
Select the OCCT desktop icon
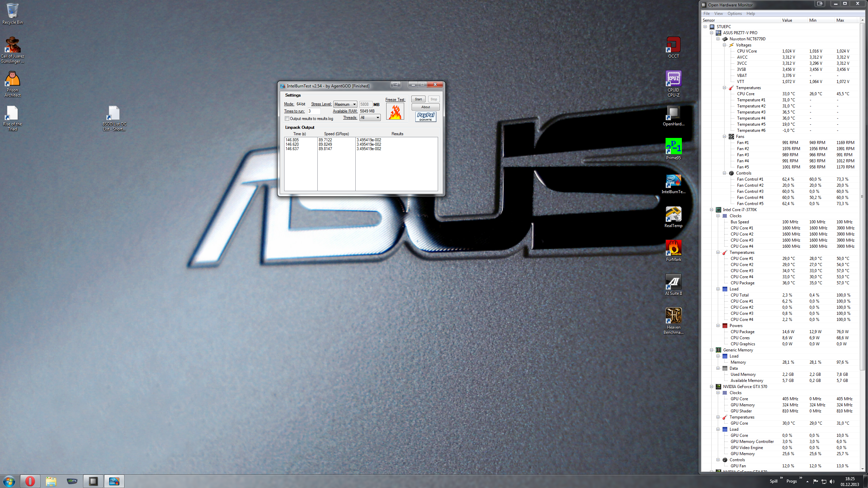point(673,47)
